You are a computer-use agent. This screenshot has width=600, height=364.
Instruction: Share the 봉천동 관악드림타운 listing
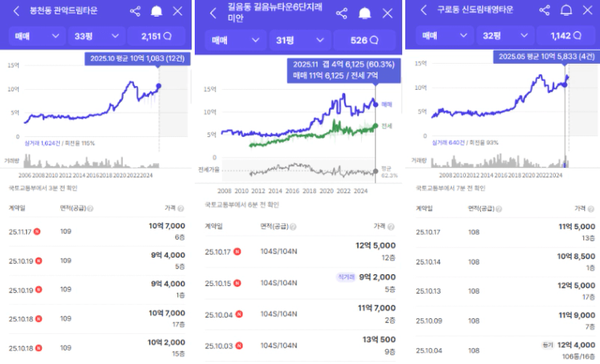(x=134, y=11)
